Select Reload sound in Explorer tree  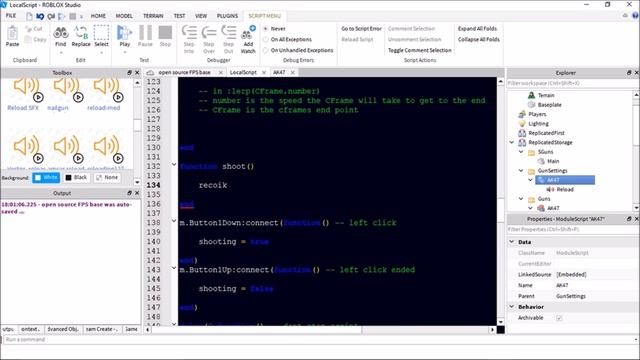pyautogui.click(x=565, y=189)
